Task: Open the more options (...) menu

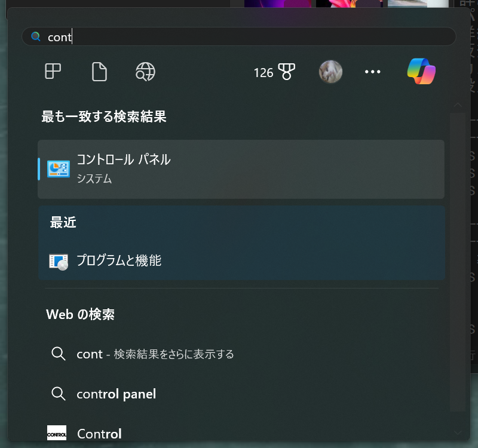Action: click(372, 72)
